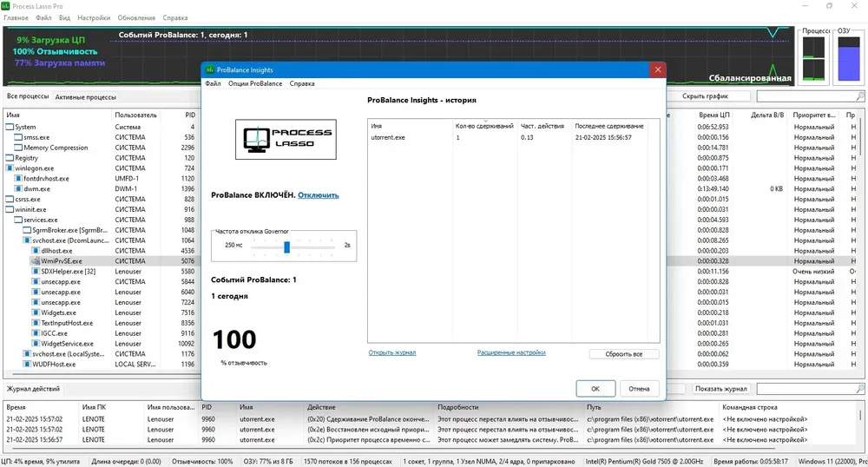Viewport: 868px width, 467px height.
Task: Click the search magnifier icon above process list
Action: (x=859, y=96)
